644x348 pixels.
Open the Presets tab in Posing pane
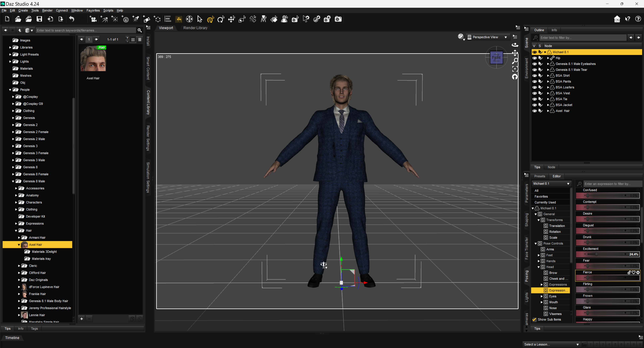coord(539,176)
